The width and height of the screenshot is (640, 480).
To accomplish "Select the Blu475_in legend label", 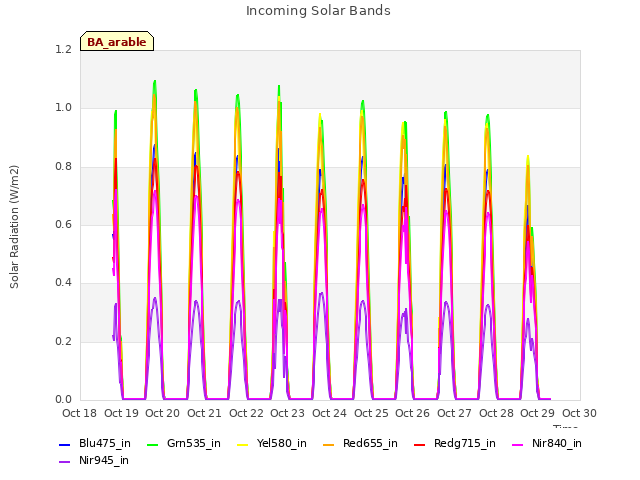I will [x=105, y=444].
